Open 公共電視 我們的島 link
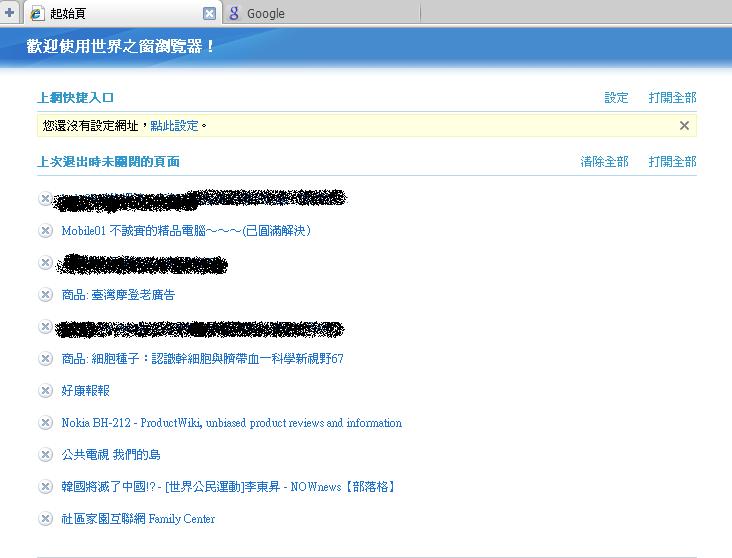 coord(111,454)
